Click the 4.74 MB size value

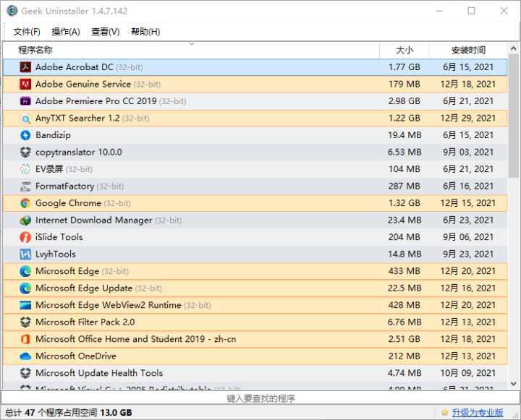tap(404, 373)
